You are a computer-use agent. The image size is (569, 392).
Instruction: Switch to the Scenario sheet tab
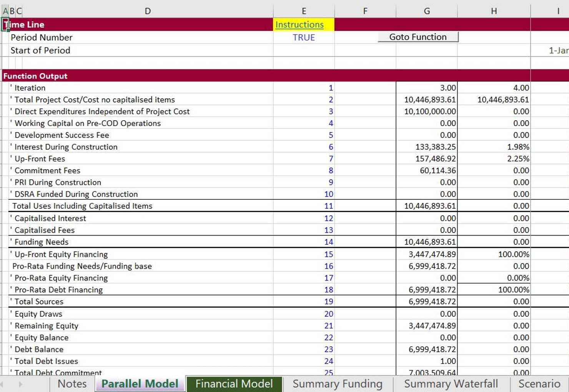tap(539, 384)
